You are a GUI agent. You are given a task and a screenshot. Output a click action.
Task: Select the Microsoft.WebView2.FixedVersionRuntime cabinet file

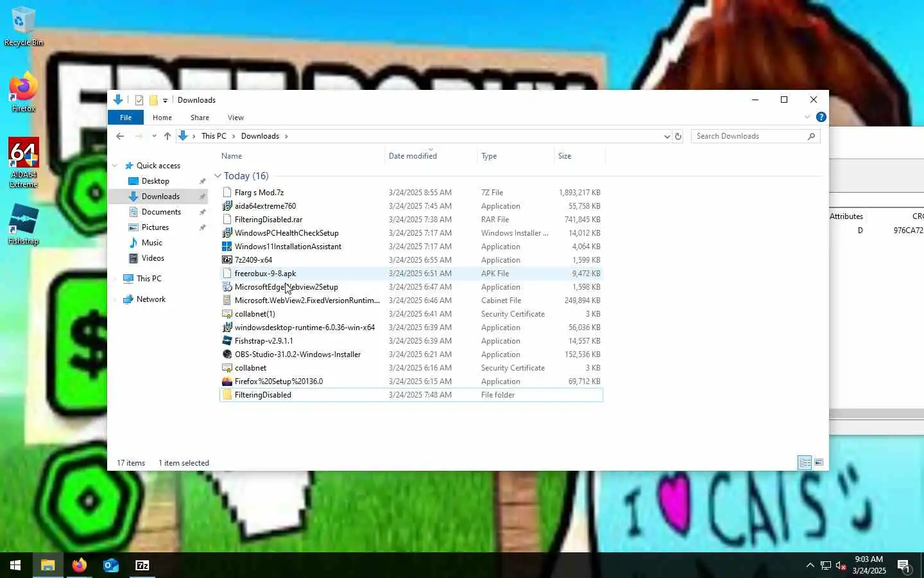(411, 301)
